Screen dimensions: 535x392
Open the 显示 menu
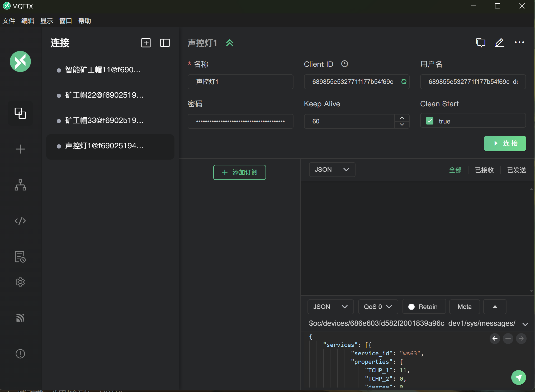click(x=47, y=21)
